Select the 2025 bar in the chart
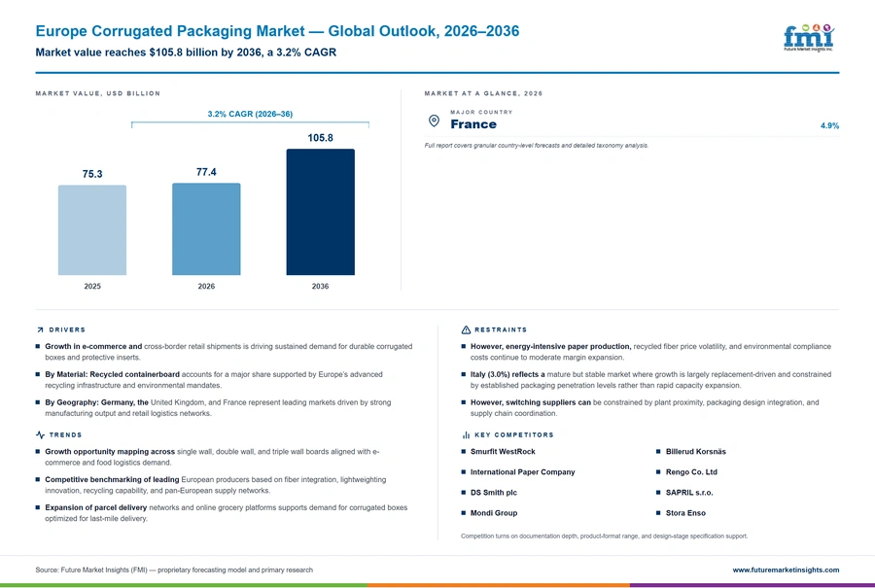The image size is (875, 588). tap(92, 229)
